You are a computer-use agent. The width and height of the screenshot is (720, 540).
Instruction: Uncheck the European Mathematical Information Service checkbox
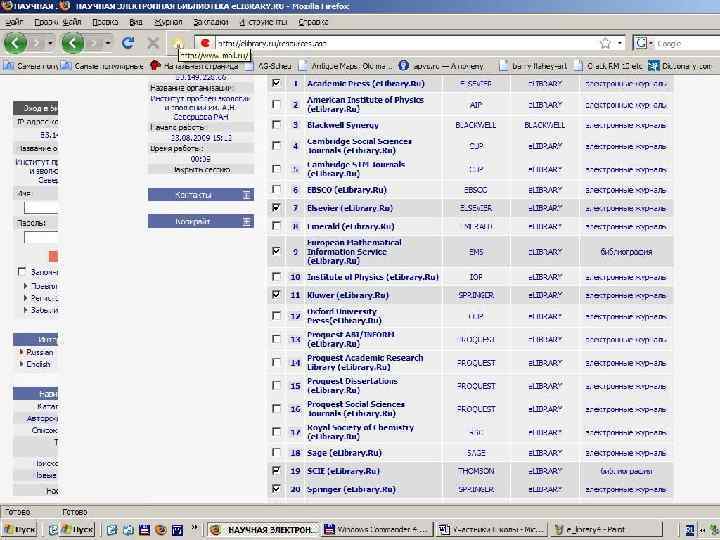tap(276, 251)
